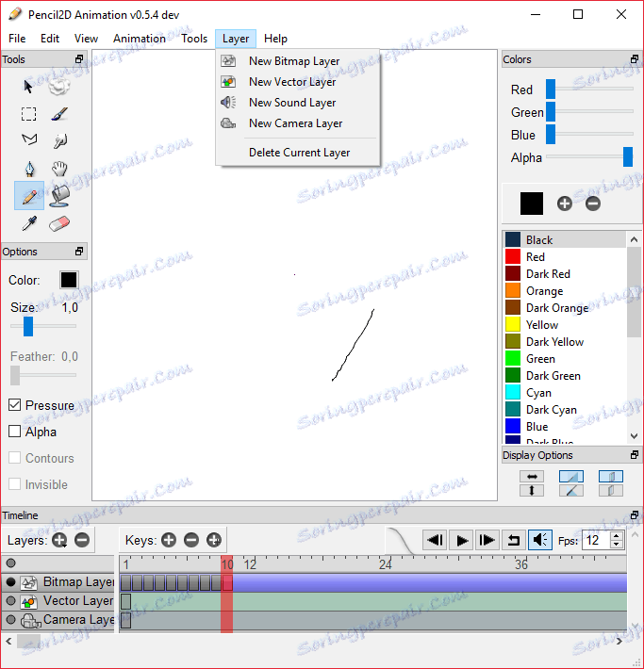Select the Clear/smudge cloud tool

coord(59,87)
